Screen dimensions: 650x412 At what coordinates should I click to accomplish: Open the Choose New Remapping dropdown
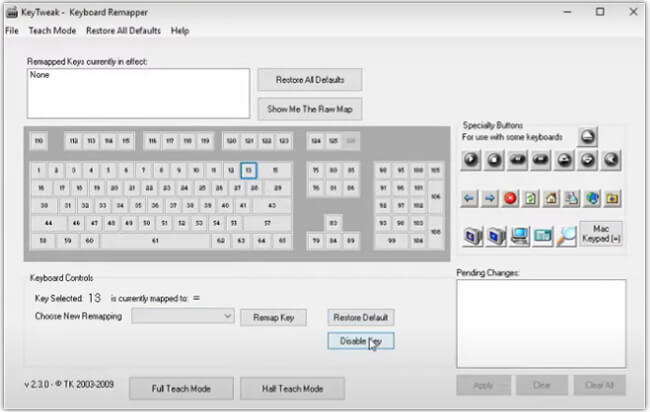coord(183,316)
